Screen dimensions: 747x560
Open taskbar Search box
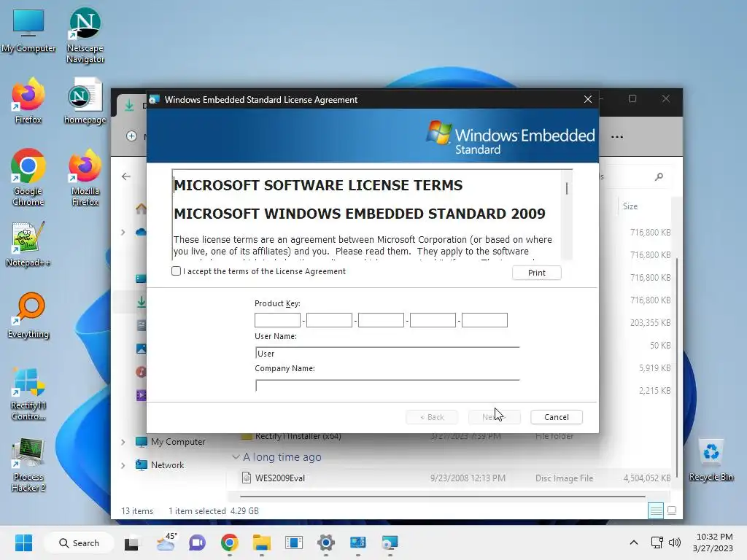[x=79, y=542]
